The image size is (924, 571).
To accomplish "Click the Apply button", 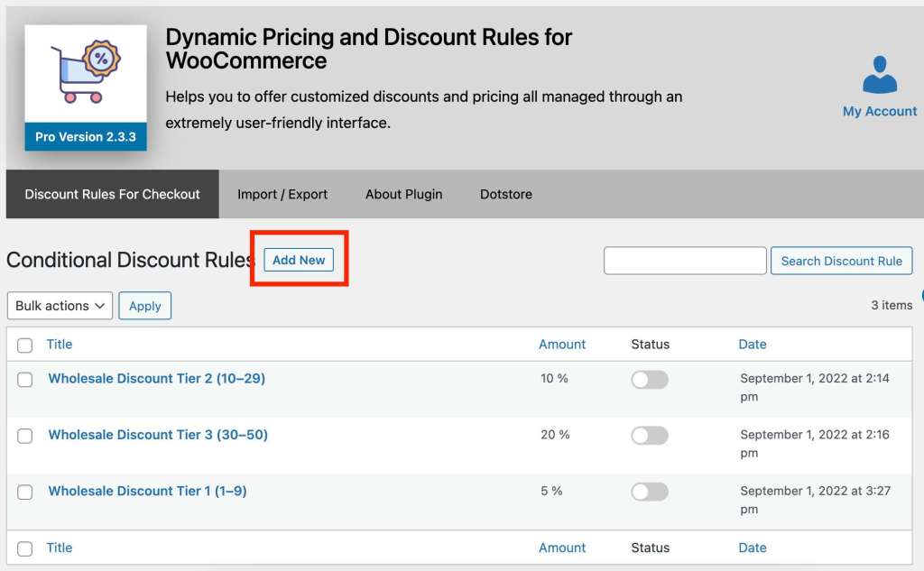I will (145, 306).
